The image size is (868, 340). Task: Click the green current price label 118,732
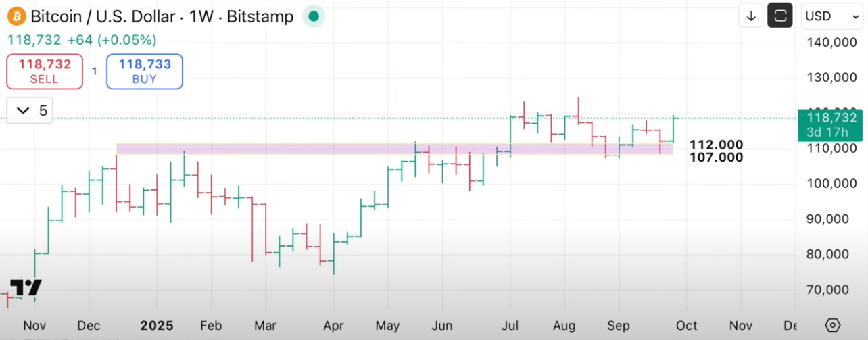829,118
